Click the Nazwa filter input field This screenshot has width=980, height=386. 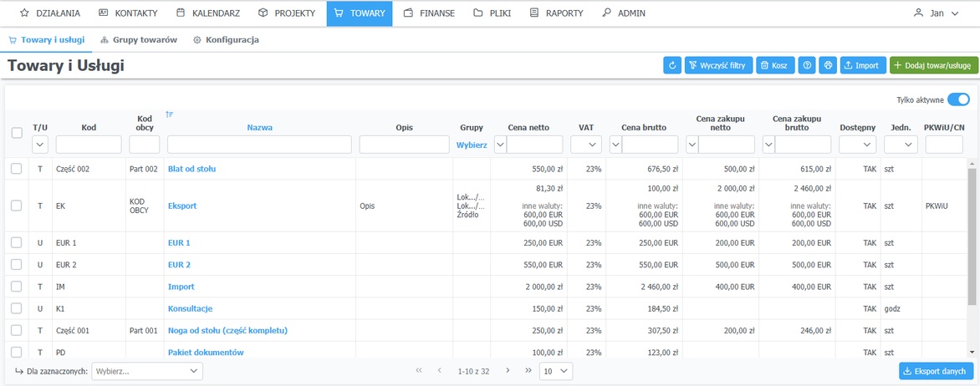tap(259, 145)
